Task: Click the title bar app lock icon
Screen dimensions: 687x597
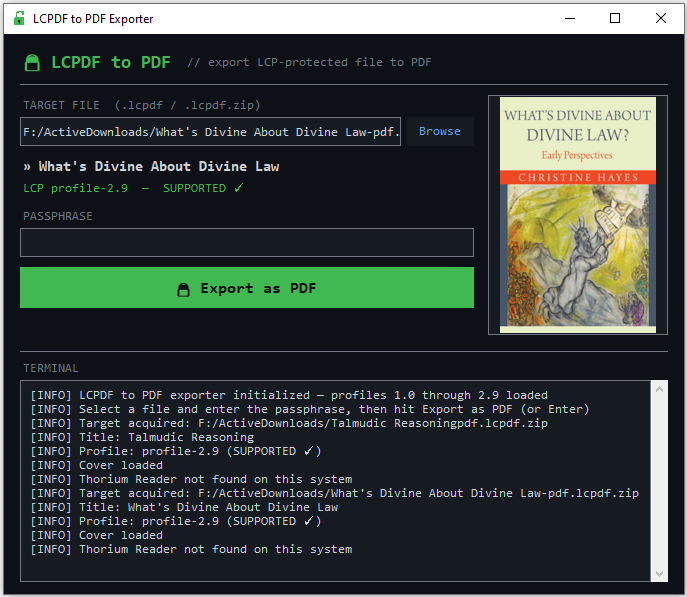Action: 19,18
